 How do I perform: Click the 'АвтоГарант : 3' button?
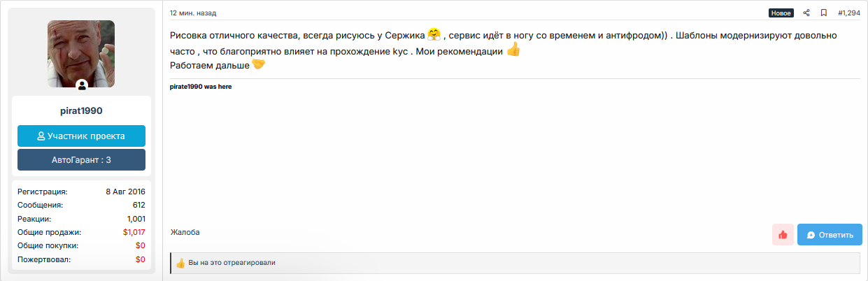[81, 160]
